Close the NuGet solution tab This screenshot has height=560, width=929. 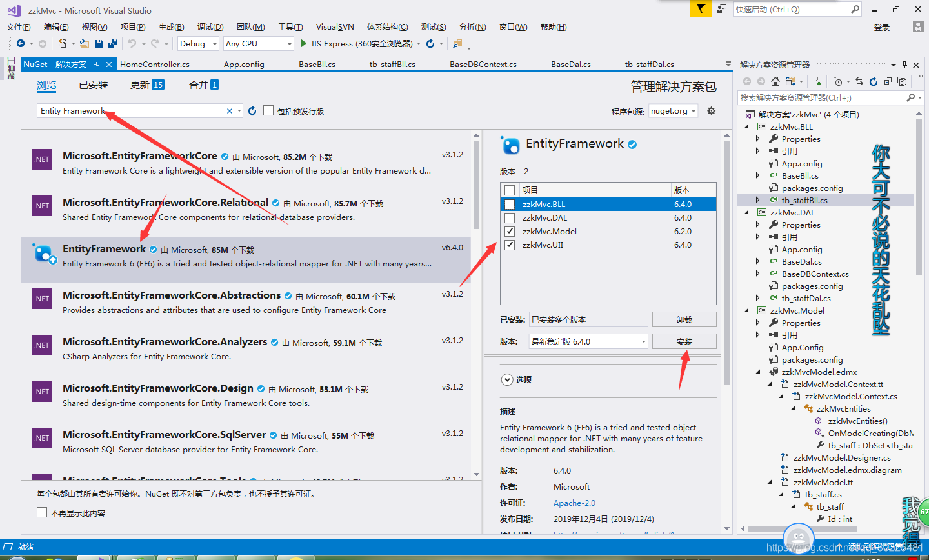(109, 65)
